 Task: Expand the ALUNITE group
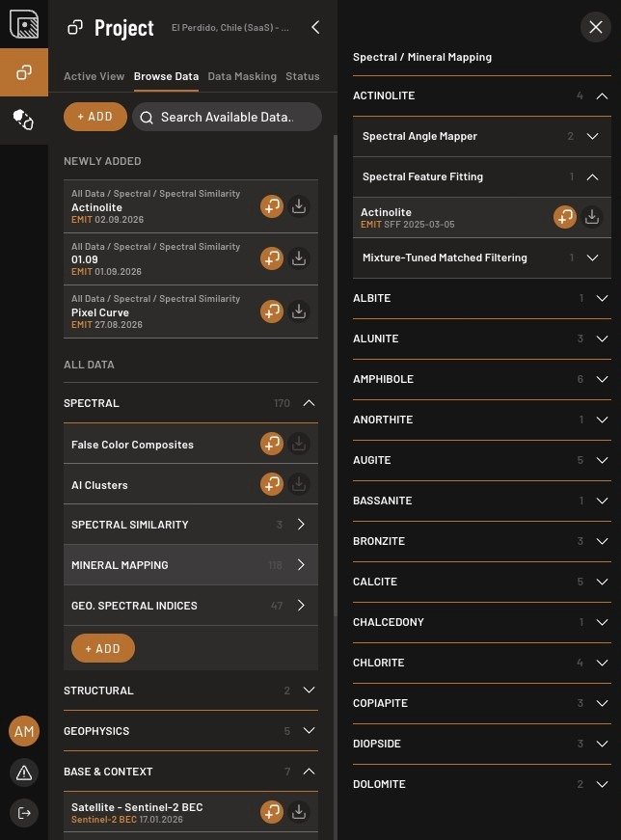pos(482,339)
